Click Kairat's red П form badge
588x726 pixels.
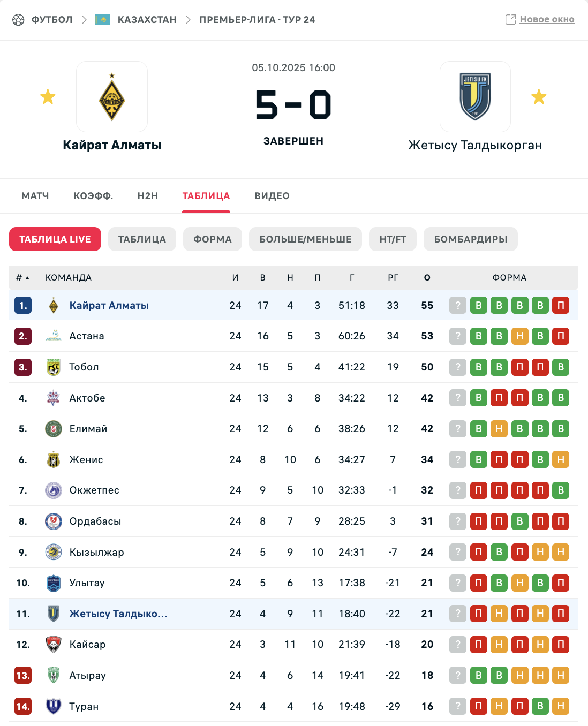coord(561,305)
